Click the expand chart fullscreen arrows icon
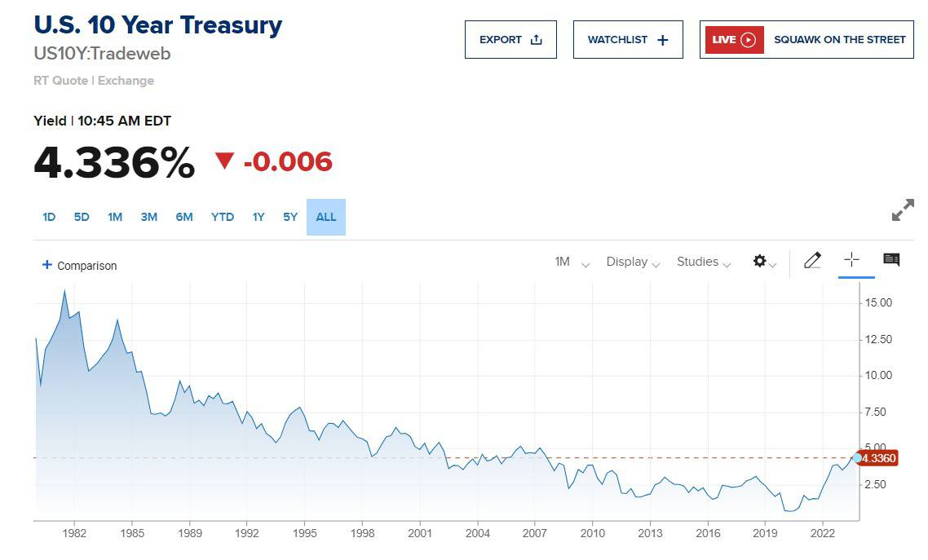 coord(903,210)
